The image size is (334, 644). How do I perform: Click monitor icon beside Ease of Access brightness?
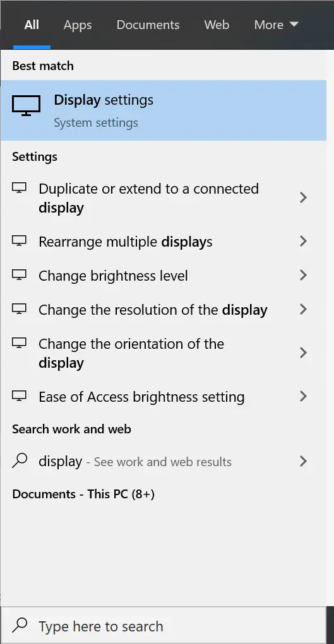click(x=19, y=396)
